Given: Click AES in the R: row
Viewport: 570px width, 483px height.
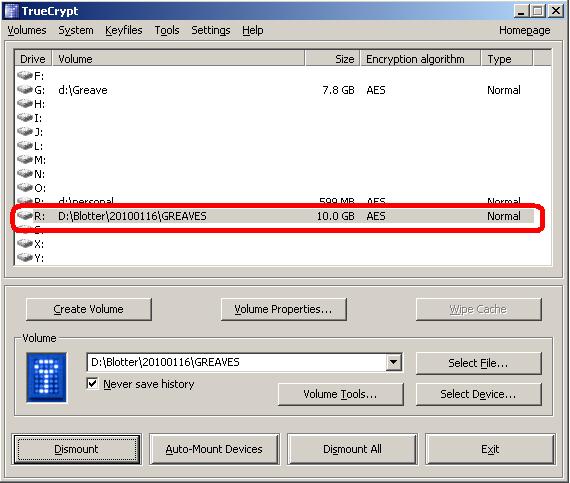Looking at the screenshot, I should pyautogui.click(x=376, y=216).
